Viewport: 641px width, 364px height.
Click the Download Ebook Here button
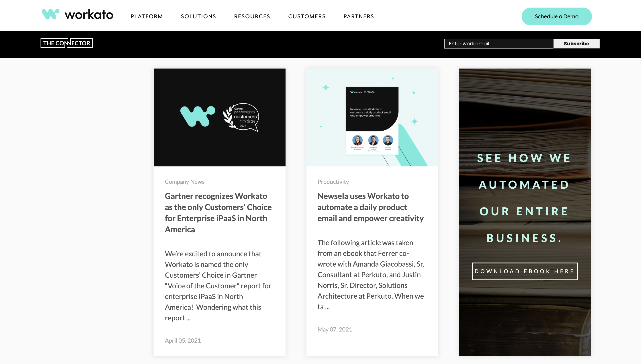point(525,271)
